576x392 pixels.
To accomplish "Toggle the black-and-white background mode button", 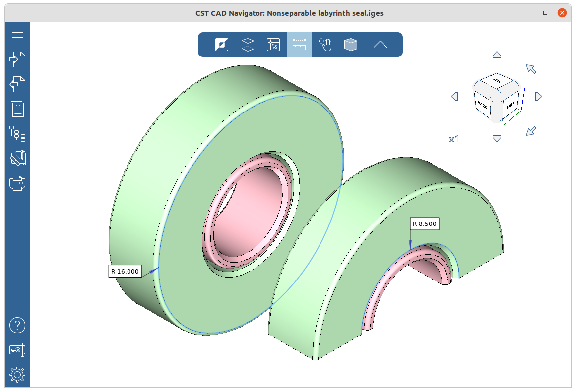I will (x=222, y=45).
